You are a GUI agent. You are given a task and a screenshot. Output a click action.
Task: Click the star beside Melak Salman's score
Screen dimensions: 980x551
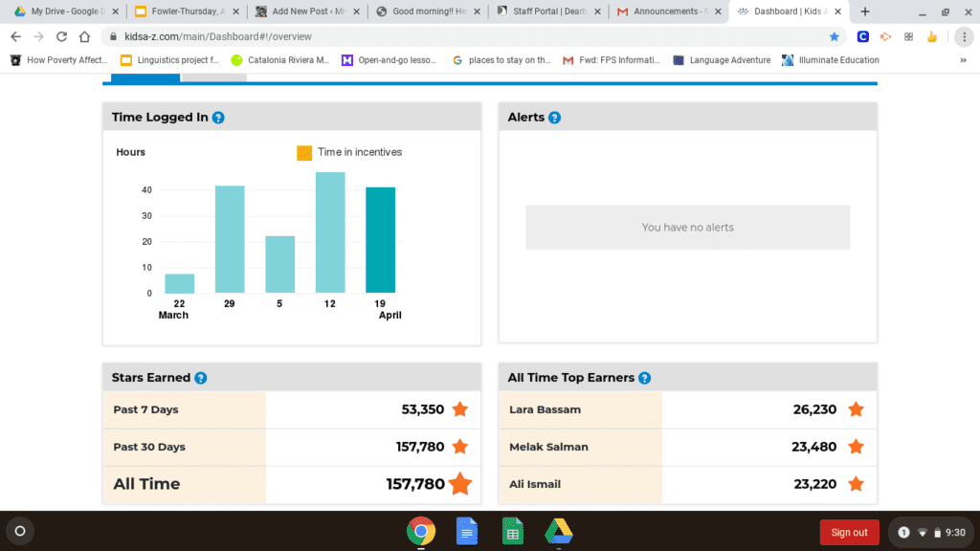[x=856, y=447]
